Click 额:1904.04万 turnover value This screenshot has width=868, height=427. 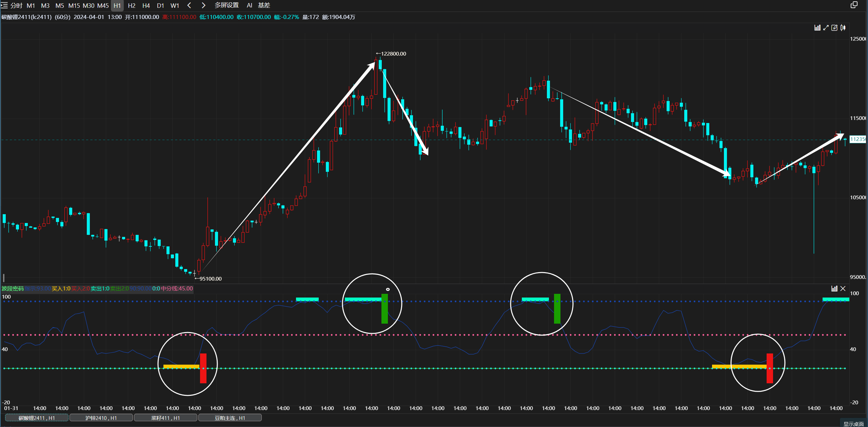pos(338,17)
